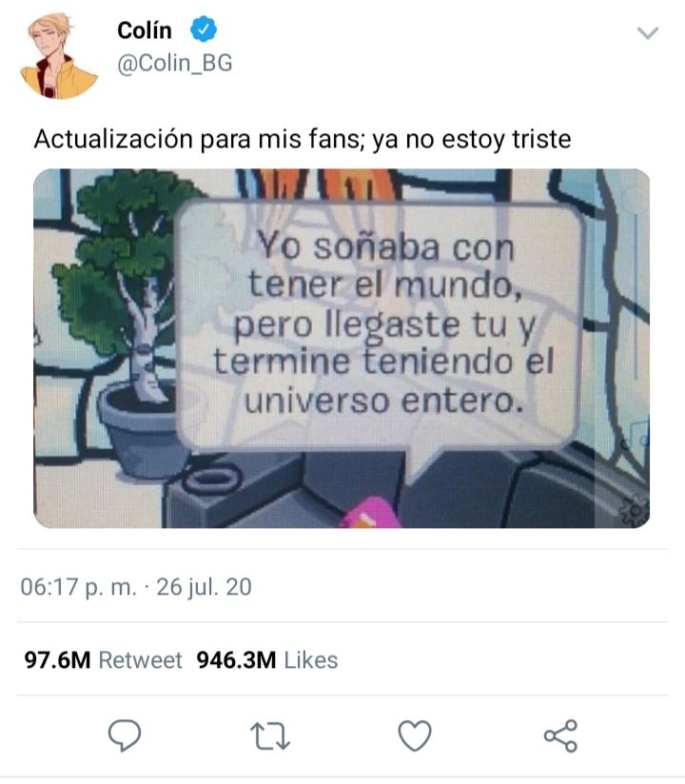Click the gear icon in image corner
Image resolution: width=685 pixels, height=784 pixels.
click(x=634, y=510)
